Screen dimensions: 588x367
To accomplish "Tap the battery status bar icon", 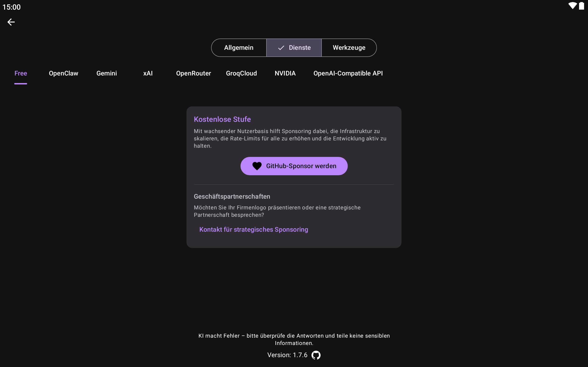I will point(581,6).
